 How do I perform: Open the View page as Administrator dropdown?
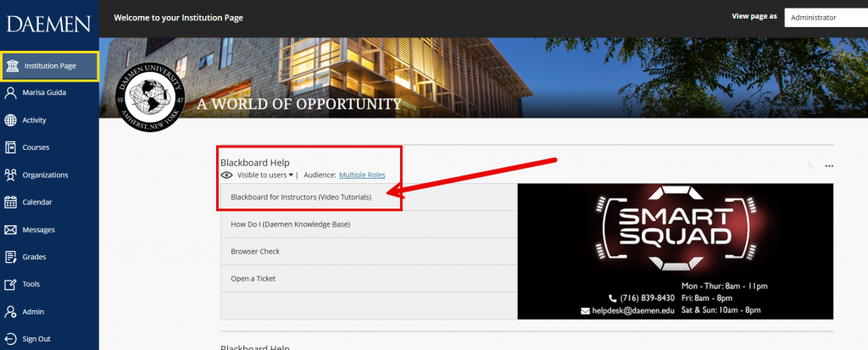(x=826, y=18)
